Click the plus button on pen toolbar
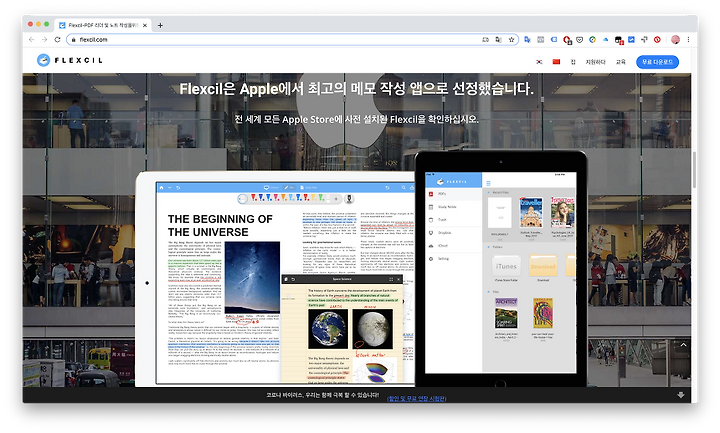 pyautogui.click(x=336, y=199)
